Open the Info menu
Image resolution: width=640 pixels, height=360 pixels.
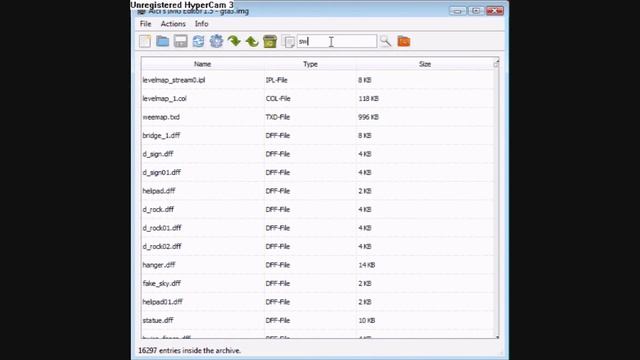coord(201,24)
